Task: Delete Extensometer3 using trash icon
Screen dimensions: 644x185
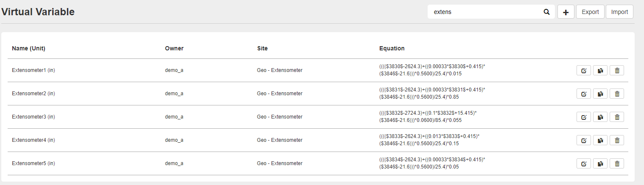Action: click(x=617, y=117)
